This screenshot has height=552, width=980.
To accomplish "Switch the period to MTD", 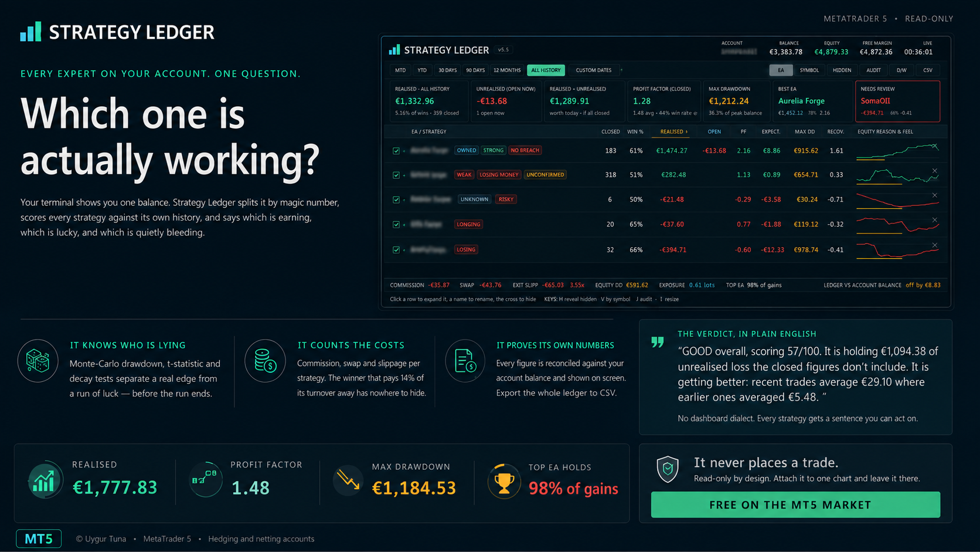I will [400, 70].
